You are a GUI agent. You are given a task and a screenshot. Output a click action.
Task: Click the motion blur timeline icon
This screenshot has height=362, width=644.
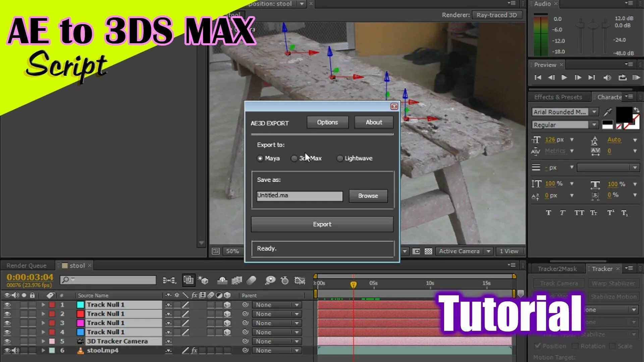(252, 280)
